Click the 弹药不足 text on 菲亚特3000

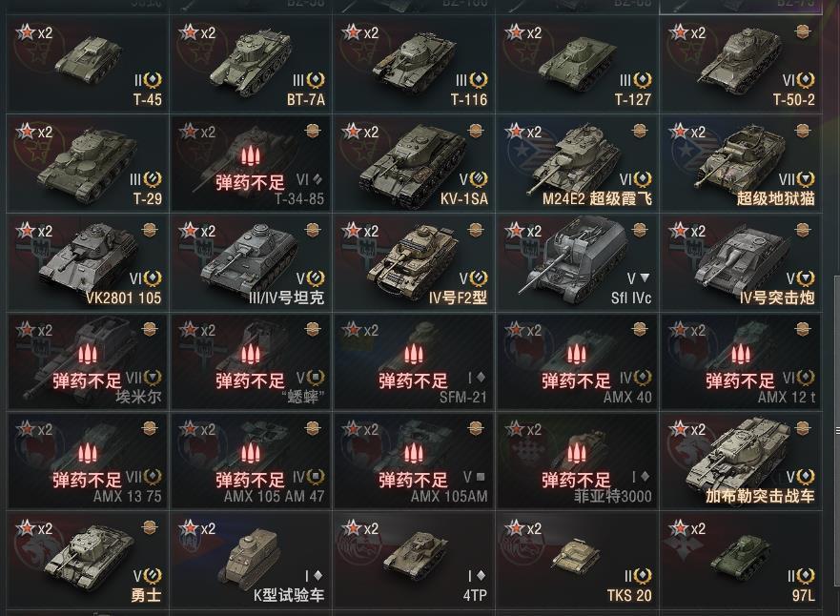tap(576, 480)
